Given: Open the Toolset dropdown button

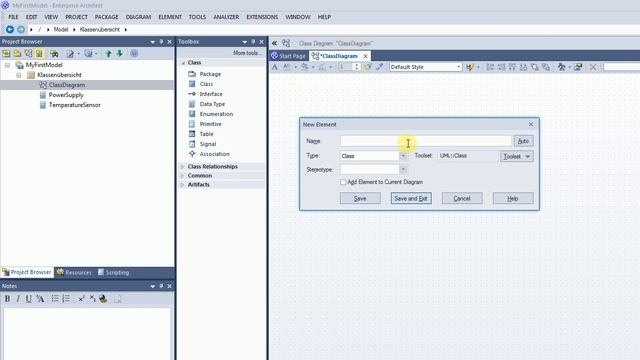Looking at the screenshot, I should (517, 156).
